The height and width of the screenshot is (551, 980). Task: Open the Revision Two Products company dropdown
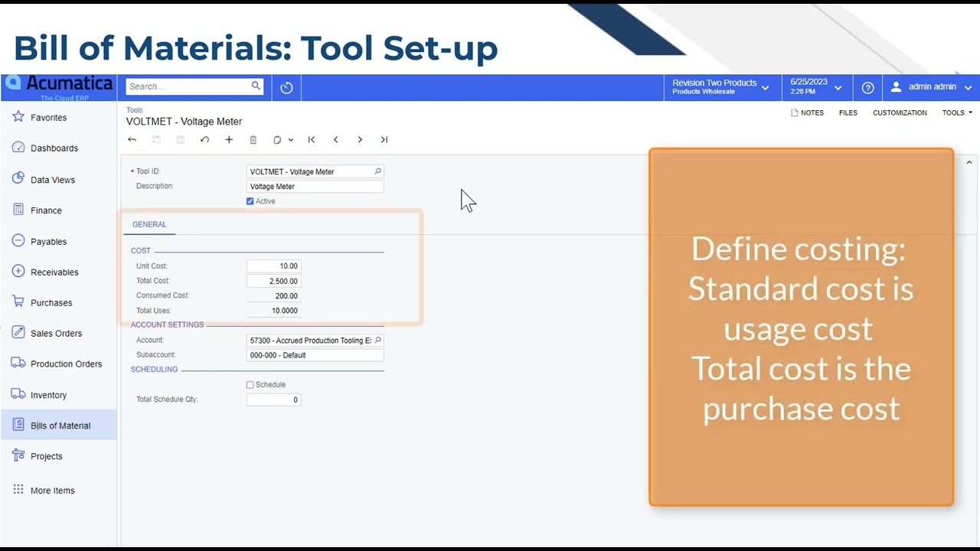[x=720, y=87]
